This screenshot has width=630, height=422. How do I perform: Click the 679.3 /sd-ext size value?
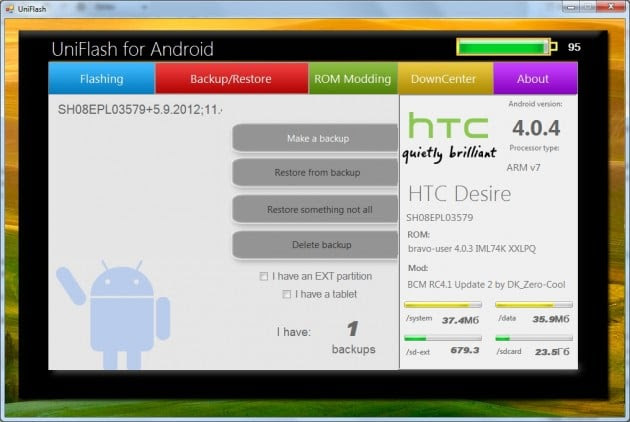(x=465, y=350)
